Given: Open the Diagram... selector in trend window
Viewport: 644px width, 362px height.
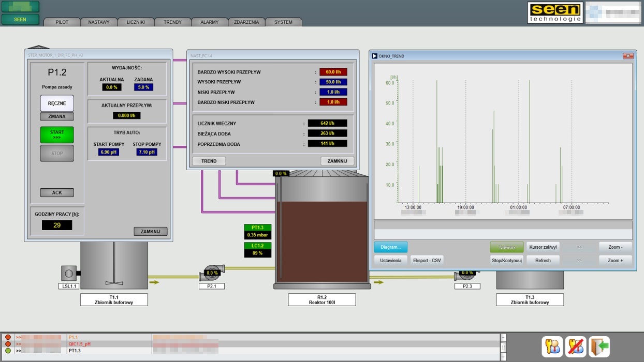Looking at the screenshot, I should click(390, 247).
